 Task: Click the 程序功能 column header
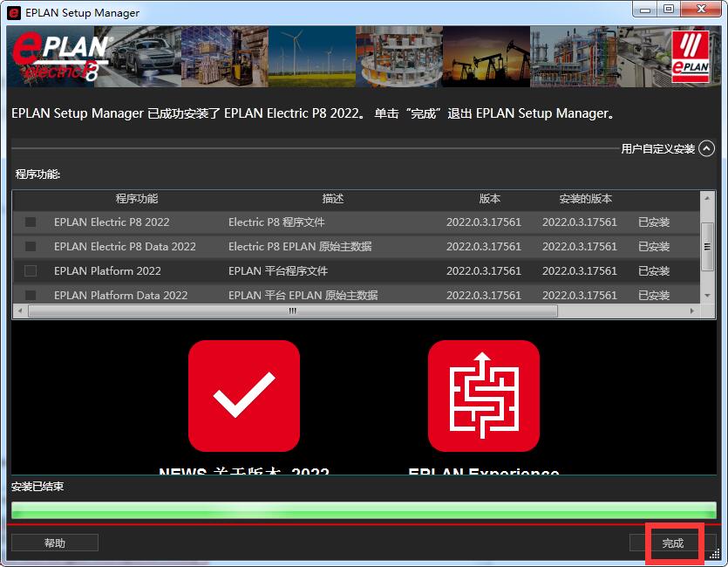point(137,199)
